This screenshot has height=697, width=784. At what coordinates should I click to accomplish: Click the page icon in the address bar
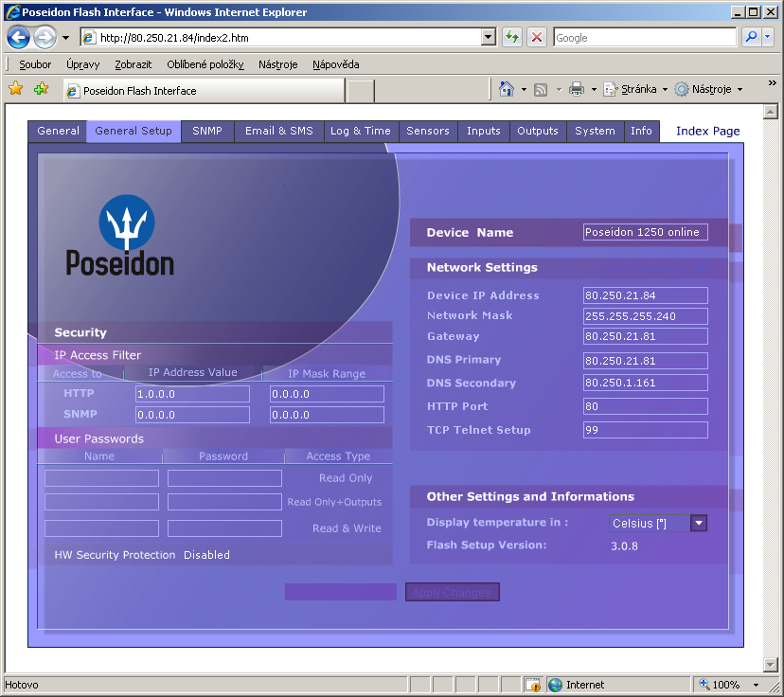coord(89,38)
